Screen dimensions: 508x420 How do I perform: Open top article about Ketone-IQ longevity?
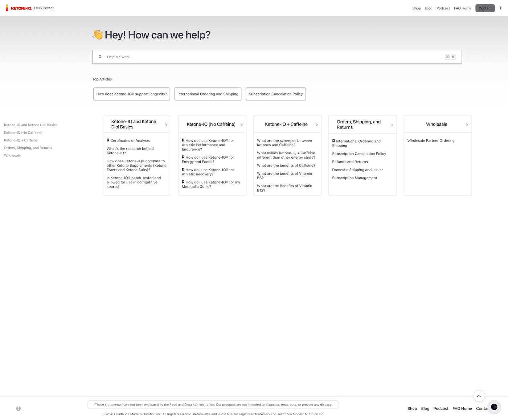pos(132,94)
